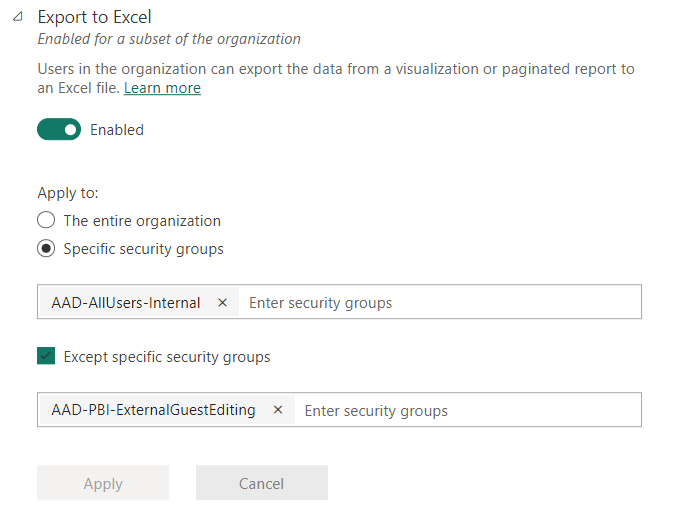Remove the AAD-AllUsers-Internal group with its X
The width and height of the screenshot is (678, 516).
(222, 302)
